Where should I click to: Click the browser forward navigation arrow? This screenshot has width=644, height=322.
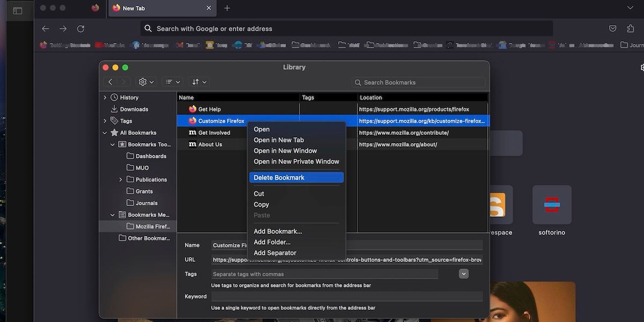[x=63, y=28]
